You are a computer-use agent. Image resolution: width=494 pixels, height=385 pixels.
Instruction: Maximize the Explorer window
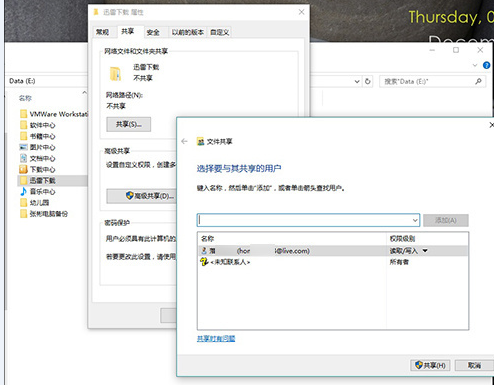click(456, 50)
